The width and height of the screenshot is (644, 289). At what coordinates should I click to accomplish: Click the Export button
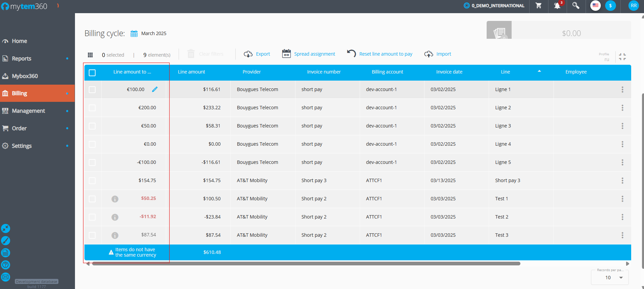pos(257,54)
